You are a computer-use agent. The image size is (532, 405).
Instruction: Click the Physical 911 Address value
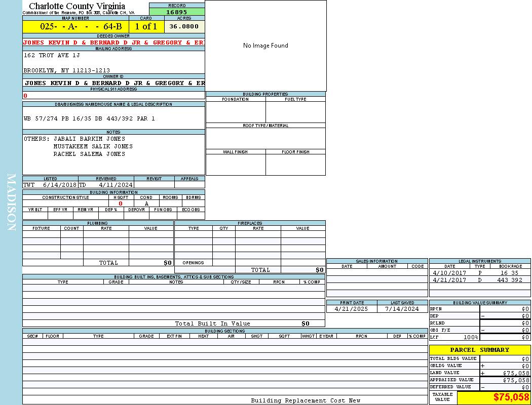[x=26, y=96]
